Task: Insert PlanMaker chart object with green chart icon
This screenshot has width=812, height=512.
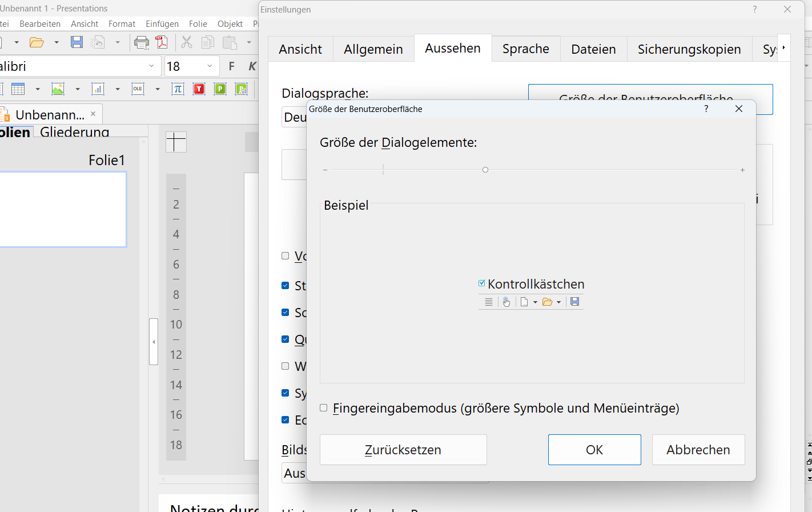Action: [x=241, y=89]
